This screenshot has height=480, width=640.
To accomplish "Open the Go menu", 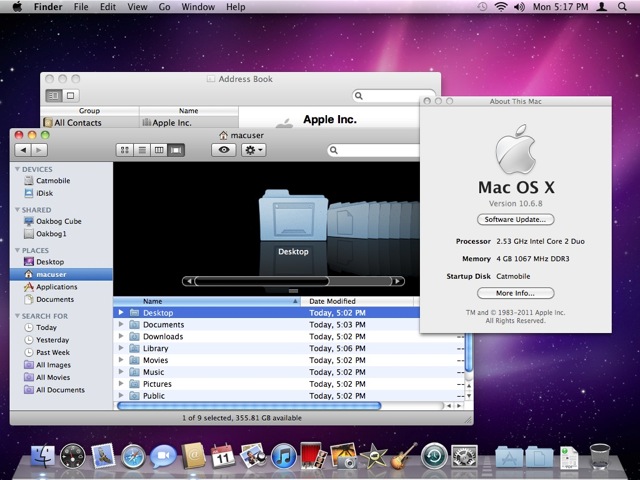I will [x=164, y=7].
